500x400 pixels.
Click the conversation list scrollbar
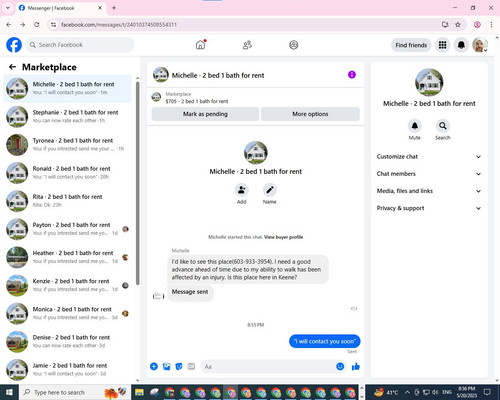click(137, 182)
